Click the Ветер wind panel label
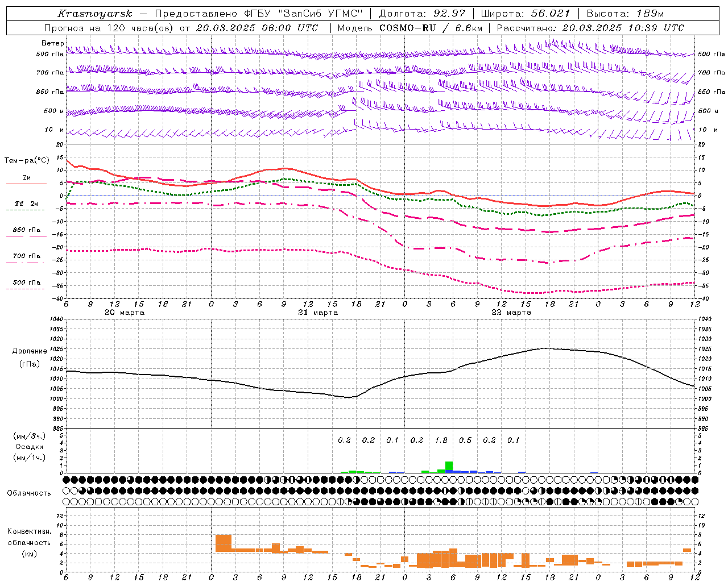Screen dimensions: 728x582 coord(52,43)
